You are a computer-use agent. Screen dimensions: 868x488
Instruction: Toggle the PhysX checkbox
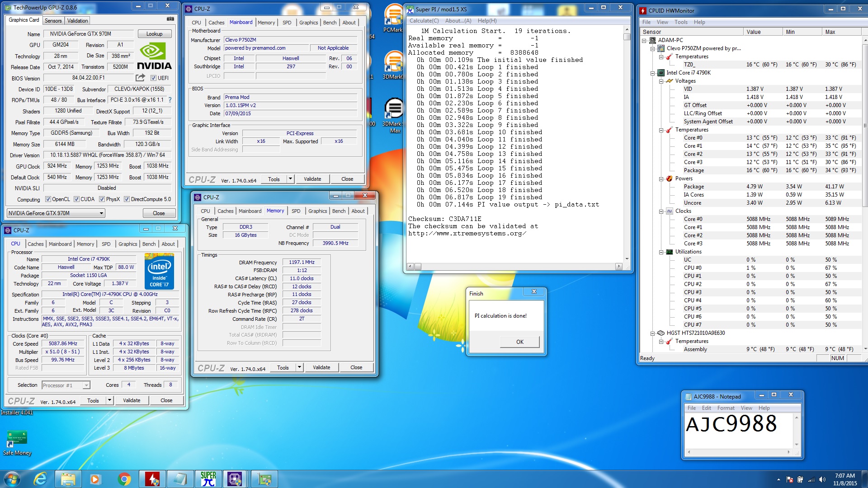(102, 199)
